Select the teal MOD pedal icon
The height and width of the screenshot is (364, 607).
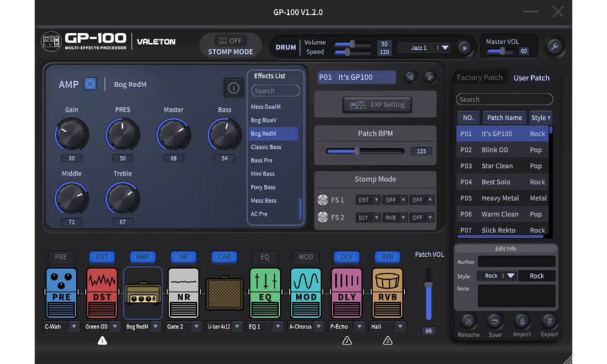point(306,293)
